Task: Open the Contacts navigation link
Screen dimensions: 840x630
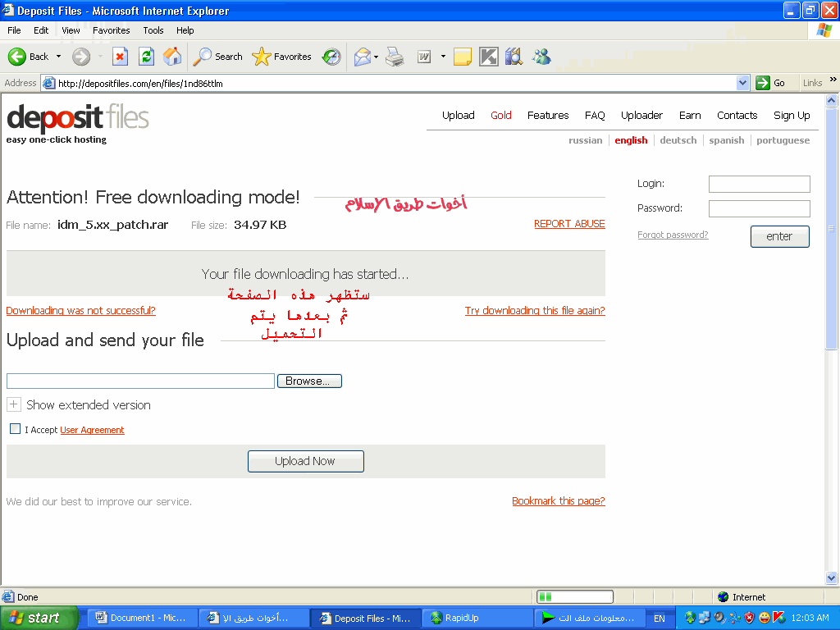Action: [x=737, y=115]
